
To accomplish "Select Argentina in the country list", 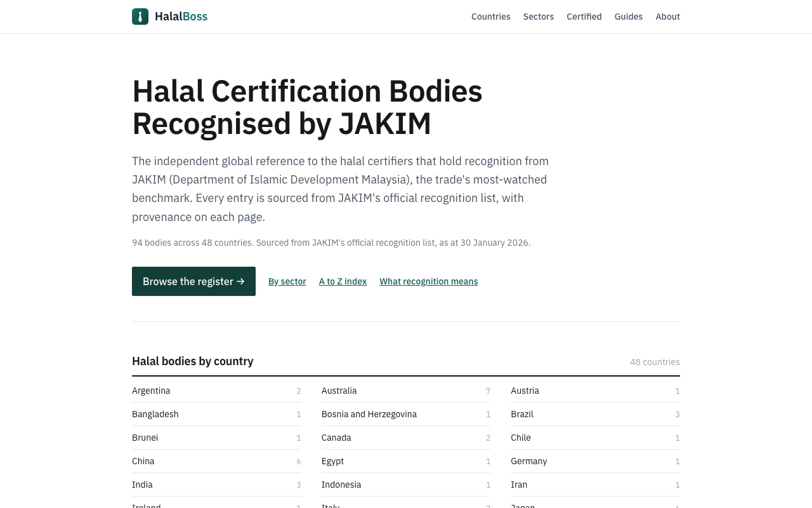I will pyautogui.click(x=216, y=391).
